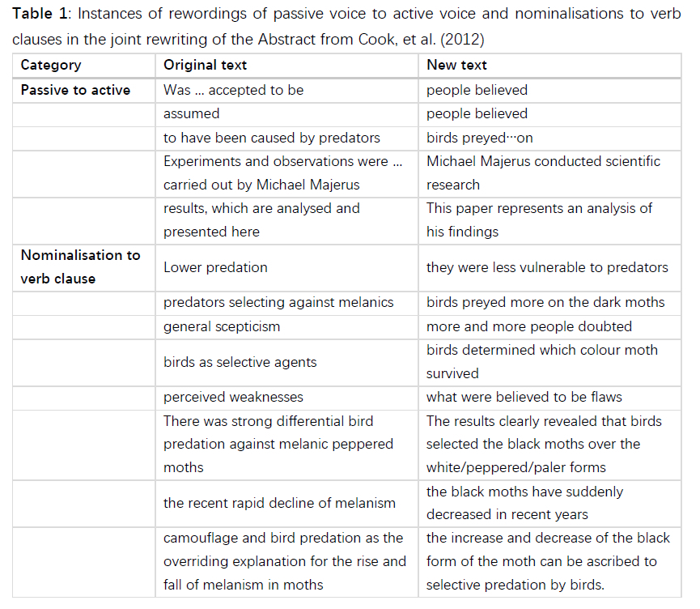Click "predators selecting against melanics" cell
The image size is (700, 609).
click(278, 302)
